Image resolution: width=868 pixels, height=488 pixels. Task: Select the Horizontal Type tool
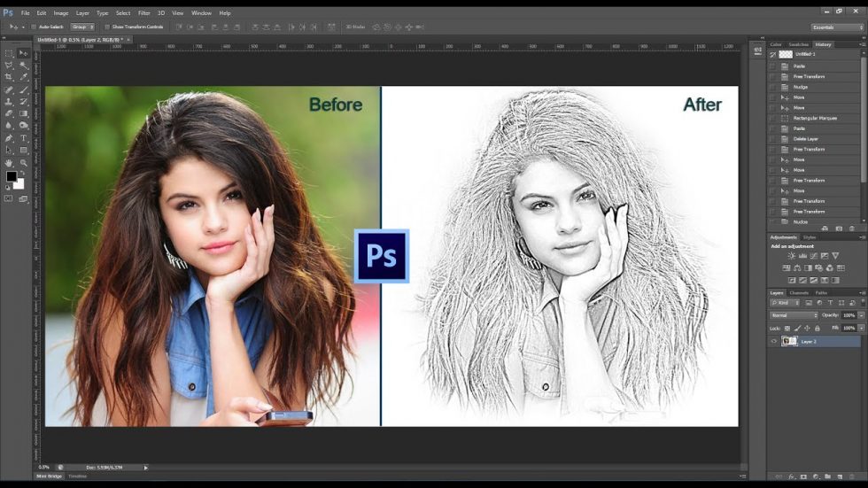coord(23,137)
